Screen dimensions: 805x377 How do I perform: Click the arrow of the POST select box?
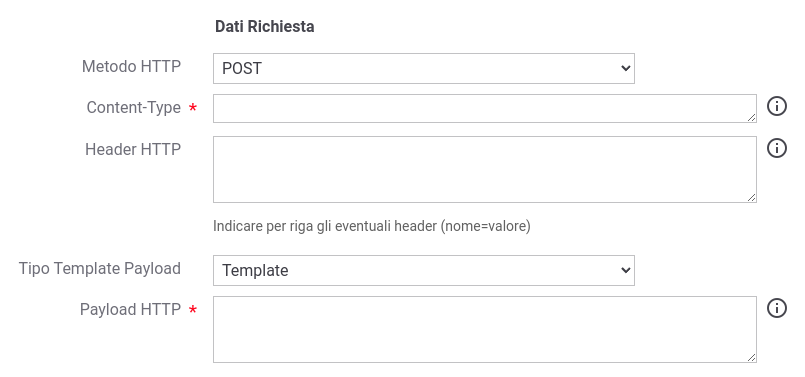pyautogui.click(x=625, y=68)
